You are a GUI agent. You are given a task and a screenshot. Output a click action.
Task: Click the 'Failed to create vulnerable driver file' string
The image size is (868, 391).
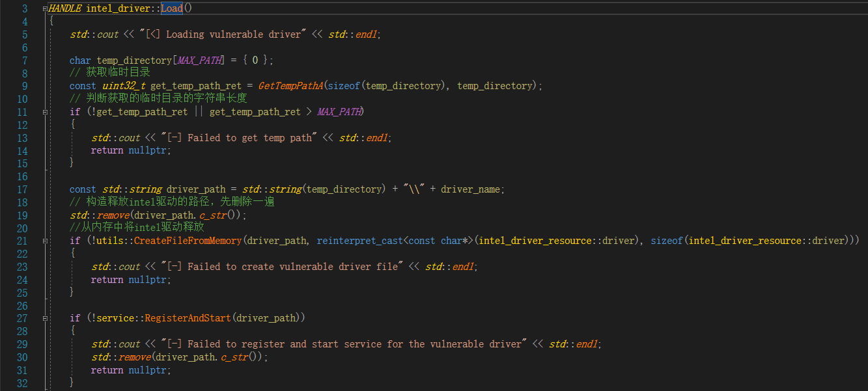pos(282,267)
